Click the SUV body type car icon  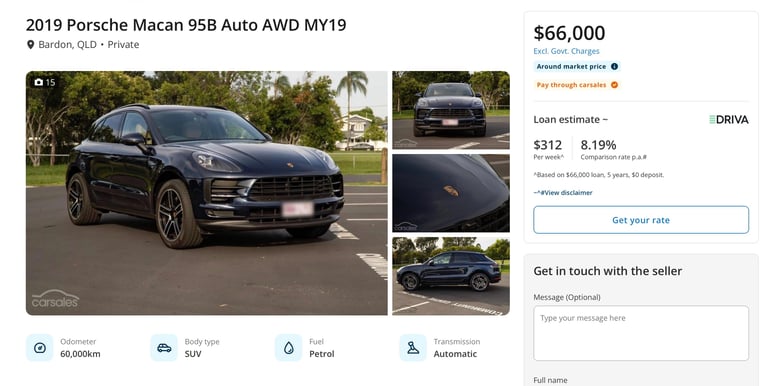coord(164,348)
